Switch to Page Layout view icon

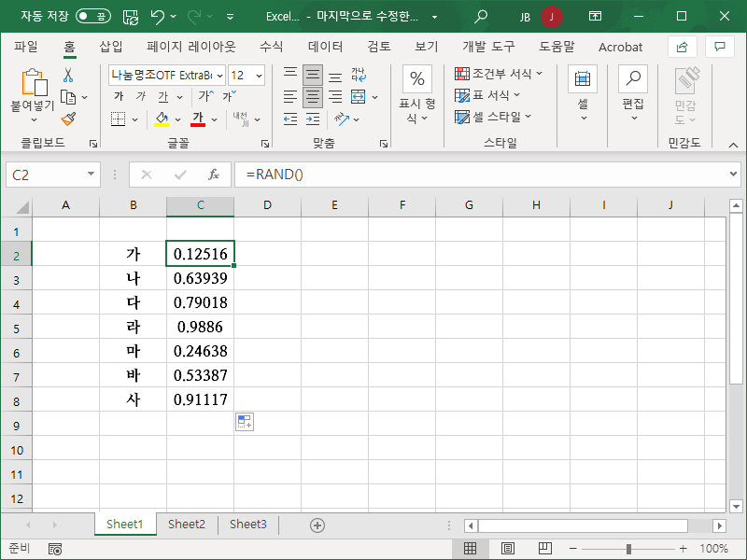tap(508, 549)
